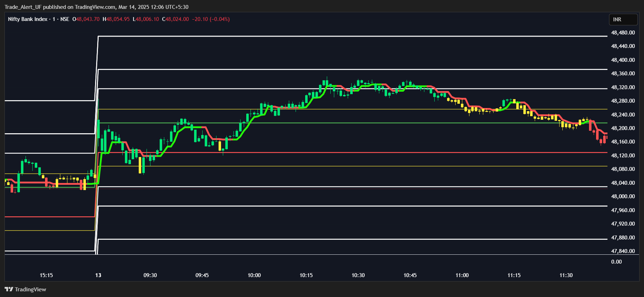Click the 47,960.00 price axis label
Image resolution: width=644 pixels, height=297 pixels.
[623, 210]
